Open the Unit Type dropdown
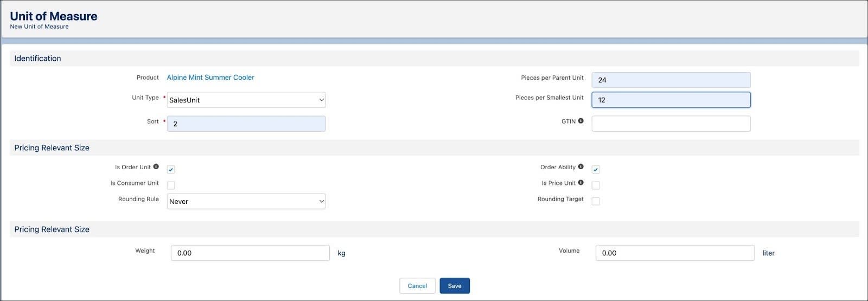This screenshot has height=301, width=868. click(x=246, y=100)
